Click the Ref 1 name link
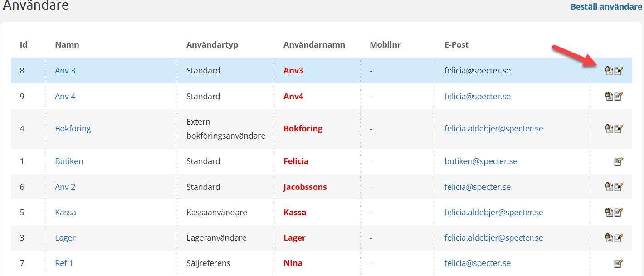 click(x=64, y=263)
